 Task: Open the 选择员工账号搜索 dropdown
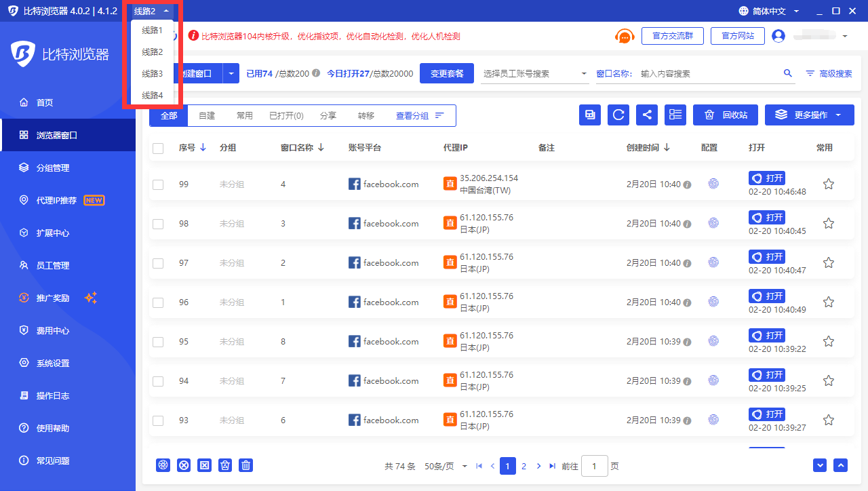tap(535, 73)
